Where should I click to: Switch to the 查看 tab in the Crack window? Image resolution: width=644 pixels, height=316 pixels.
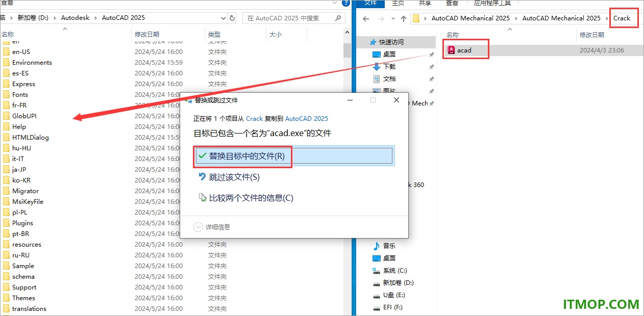pyautogui.click(x=452, y=3)
